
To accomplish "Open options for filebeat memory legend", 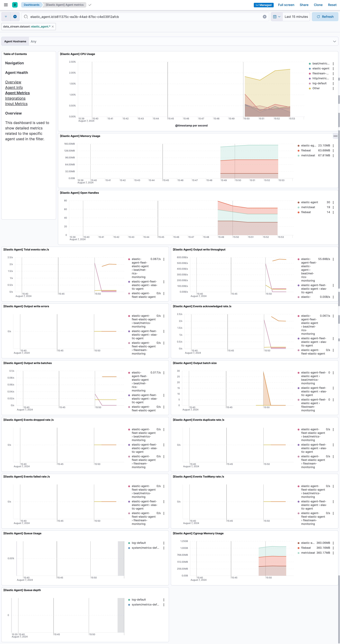I will tap(333, 150).
